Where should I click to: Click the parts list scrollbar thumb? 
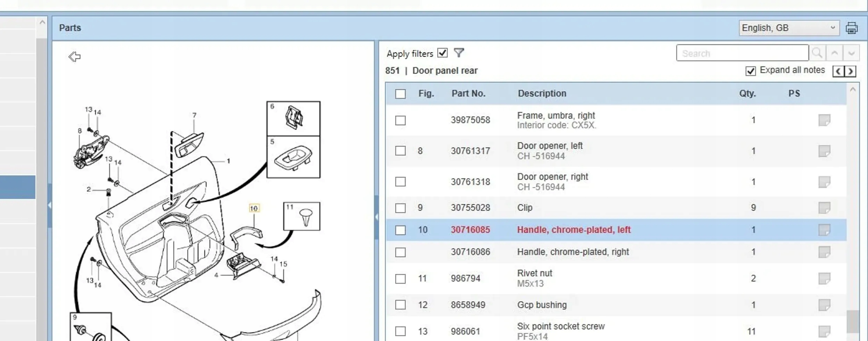coord(853,322)
